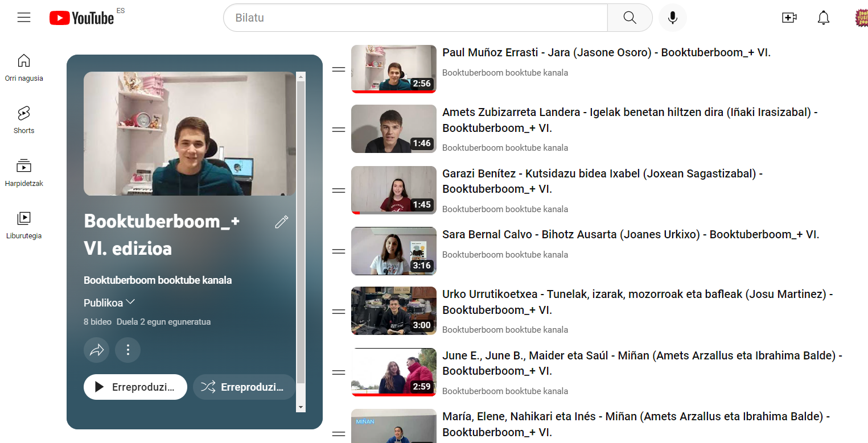The width and height of the screenshot is (868, 443).
Task: Share the playlist with arrow icon
Action: point(97,350)
